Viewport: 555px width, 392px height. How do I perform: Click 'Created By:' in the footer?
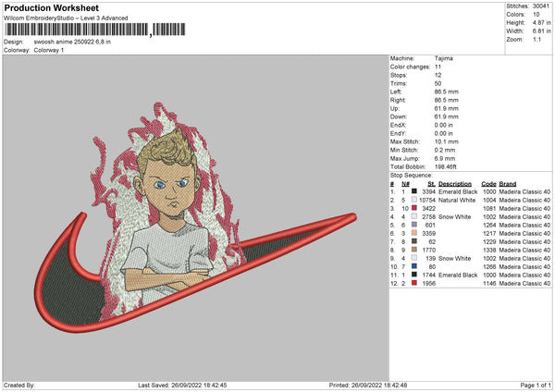[x=19, y=386]
